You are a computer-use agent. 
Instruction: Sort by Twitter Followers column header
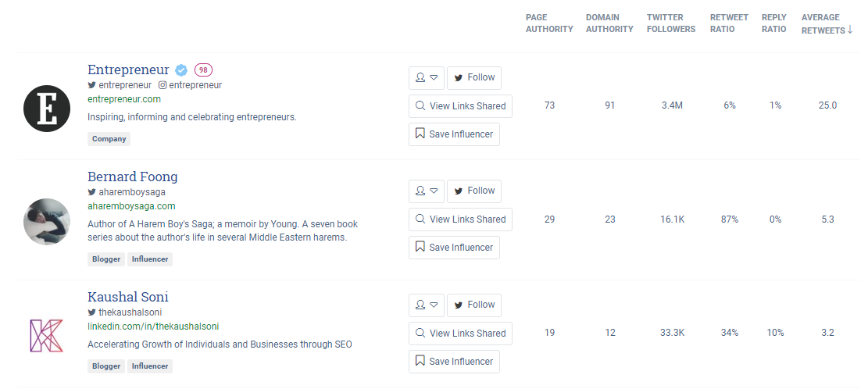671,23
